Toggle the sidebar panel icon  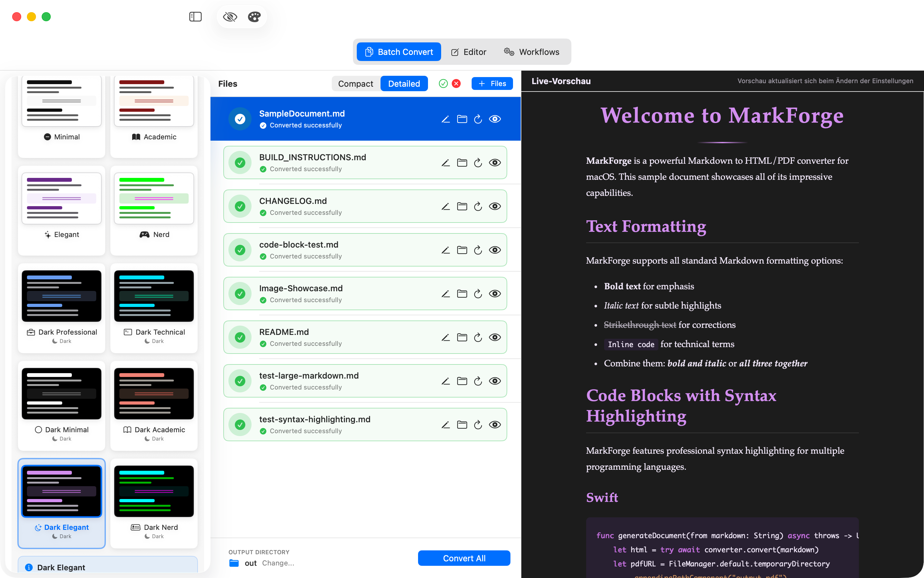tap(195, 16)
